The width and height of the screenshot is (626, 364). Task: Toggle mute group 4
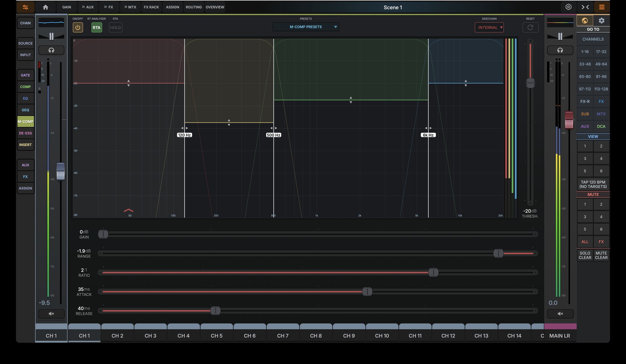click(x=601, y=217)
